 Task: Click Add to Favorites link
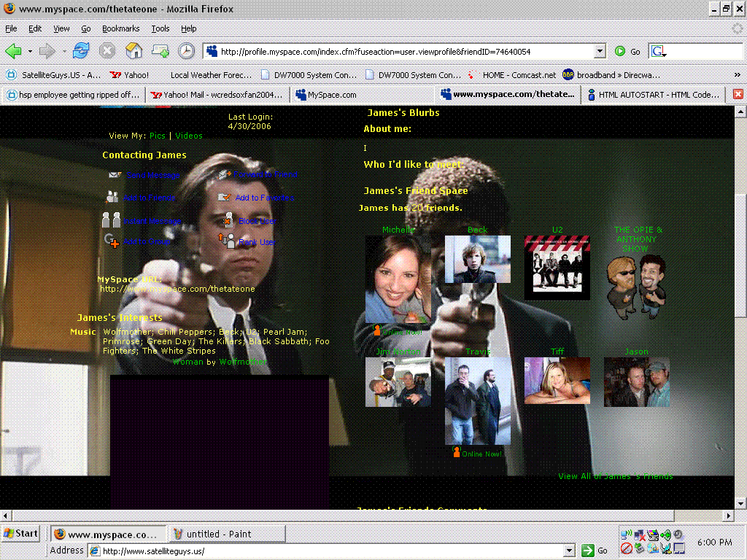(x=264, y=198)
